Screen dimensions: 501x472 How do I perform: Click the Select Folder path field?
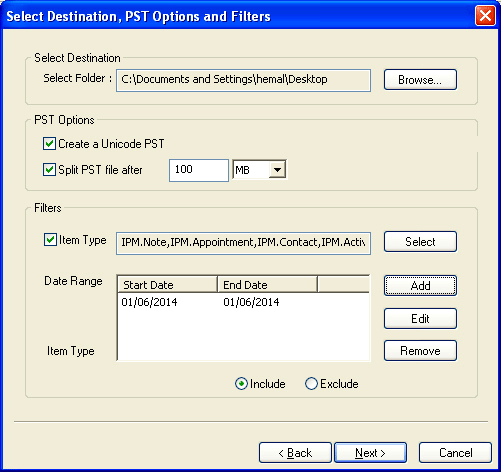[x=243, y=80]
